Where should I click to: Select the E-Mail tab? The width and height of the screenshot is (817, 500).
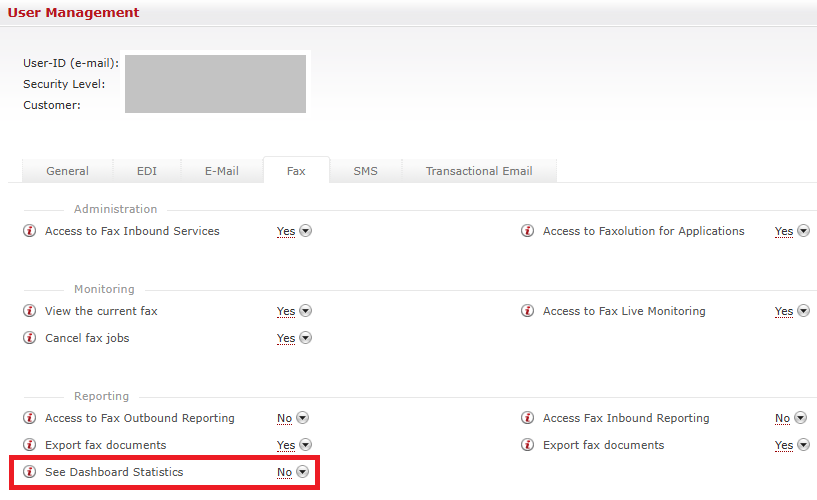click(222, 171)
